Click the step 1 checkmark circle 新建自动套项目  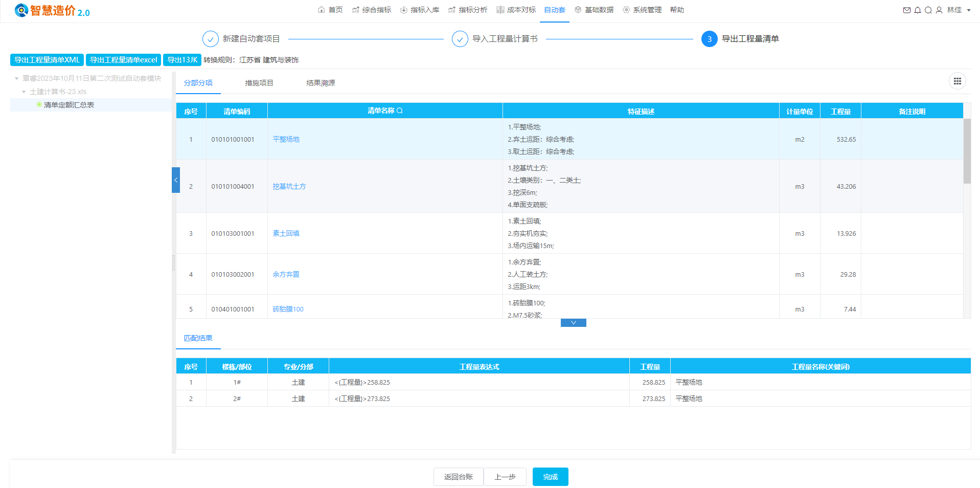[x=210, y=39]
